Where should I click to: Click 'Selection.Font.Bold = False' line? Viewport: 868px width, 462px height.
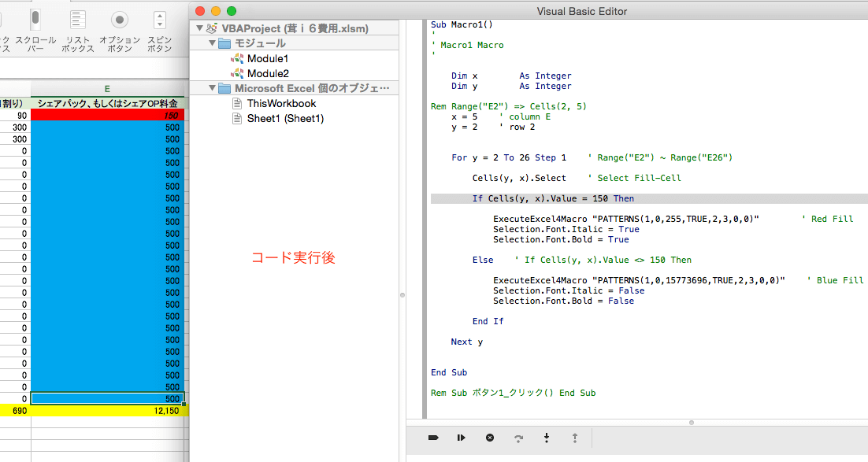(563, 301)
